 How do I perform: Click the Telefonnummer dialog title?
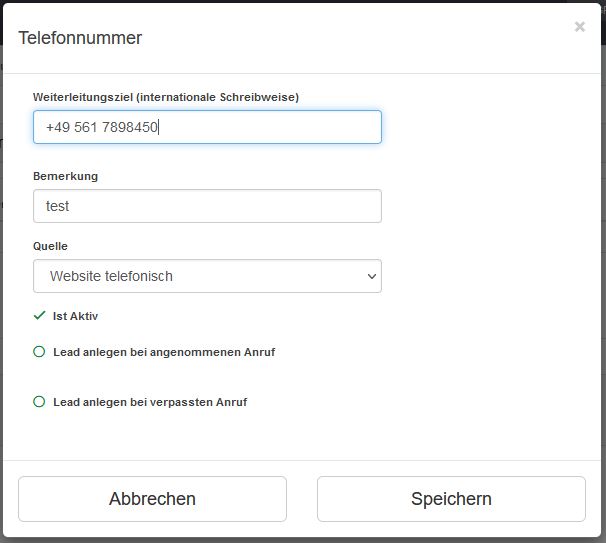[x=80, y=38]
